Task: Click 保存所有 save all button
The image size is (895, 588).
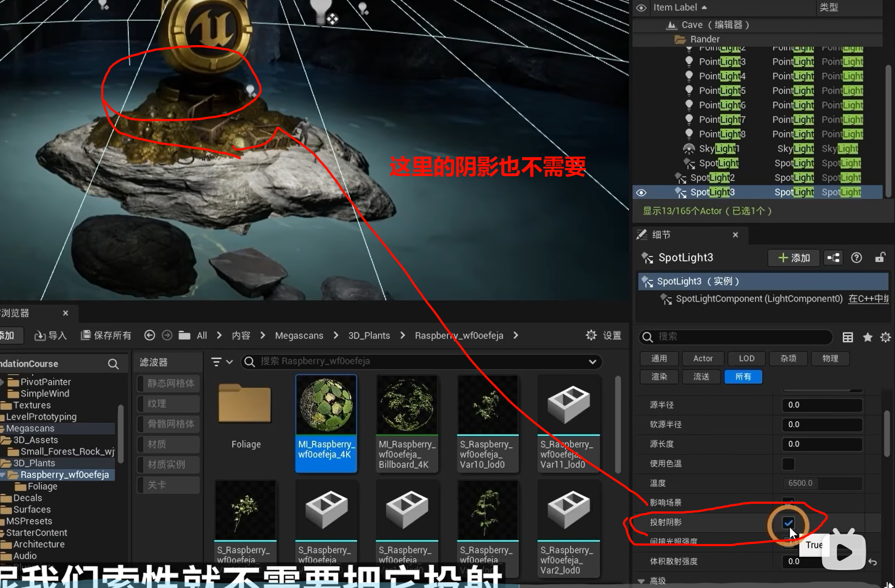Action: point(106,336)
